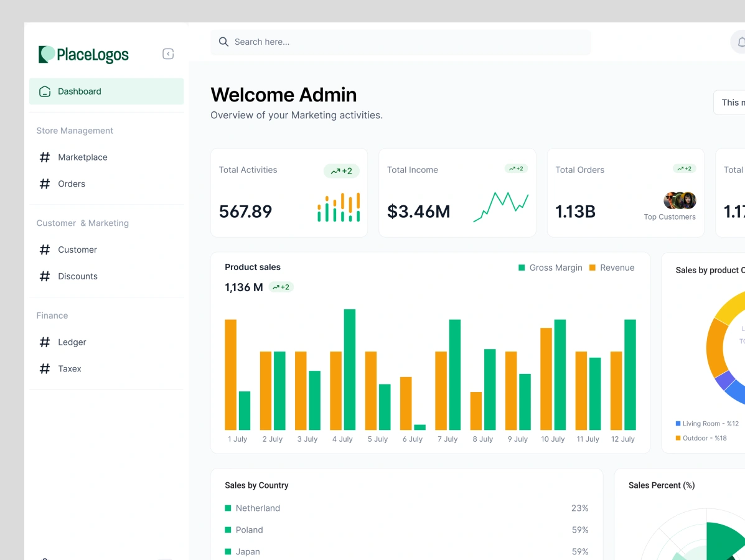
Task: Open Taxex in the Finance section
Action: click(x=69, y=368)
